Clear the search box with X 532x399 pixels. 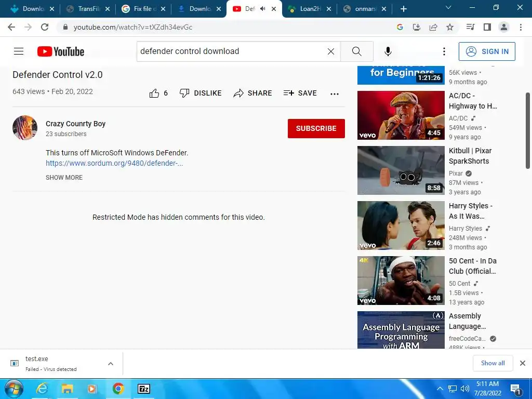pyautogui.click(x=331, y=51)
